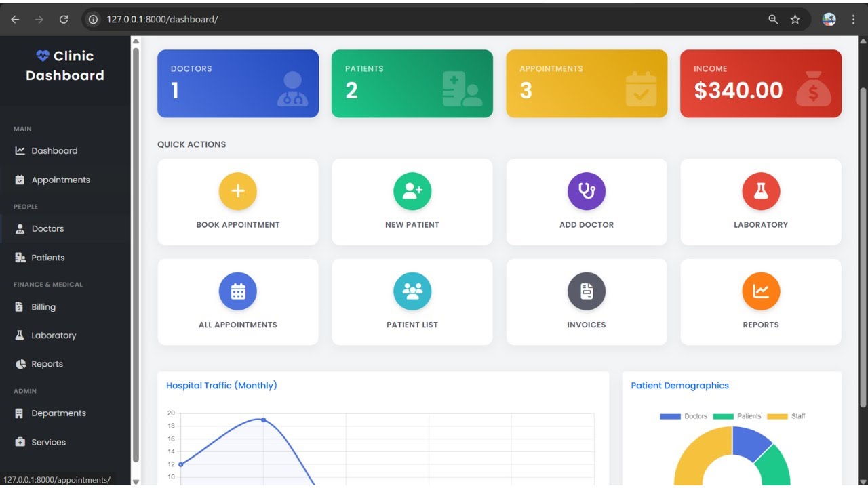
Task: Click the Patient List quick action label
Action: 412,325
